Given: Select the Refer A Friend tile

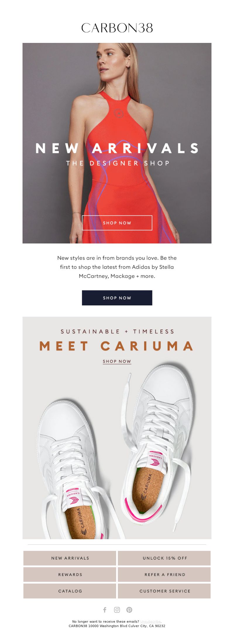Looking at the screenshot, I should (x=164, y=574).
